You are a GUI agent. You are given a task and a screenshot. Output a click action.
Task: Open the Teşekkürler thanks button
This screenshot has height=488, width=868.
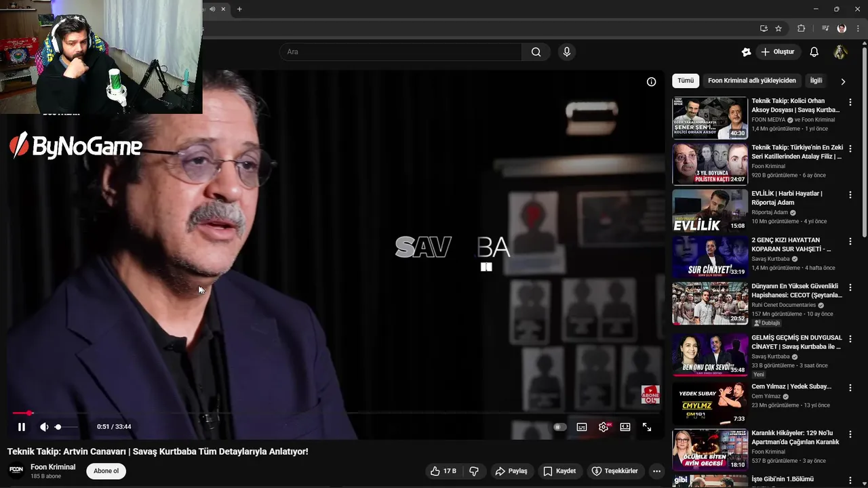point(614,471)
